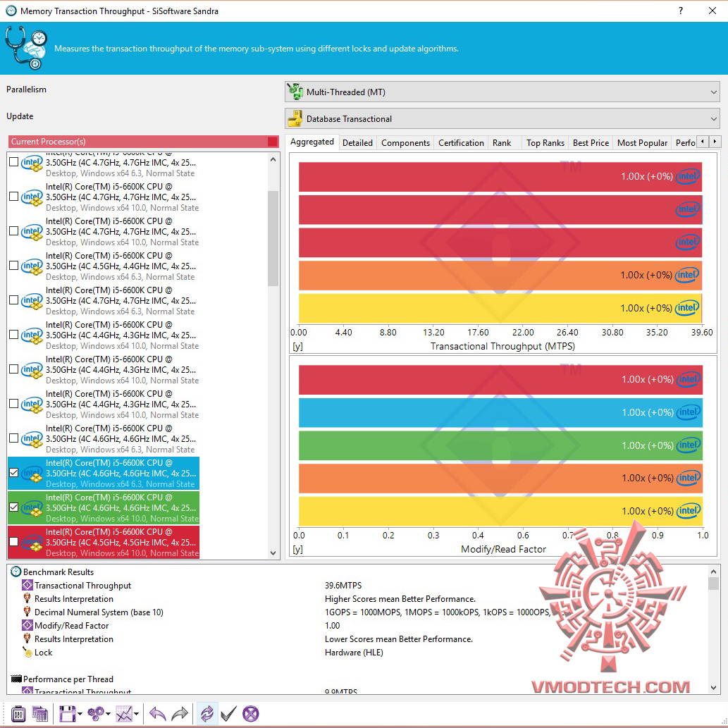728x728 pixels.
Task: Switch to the Detailed tab
Action: [x=357, y=143]
